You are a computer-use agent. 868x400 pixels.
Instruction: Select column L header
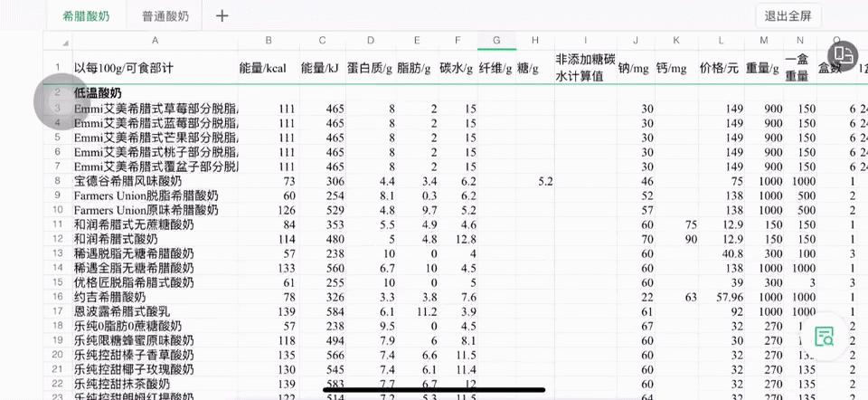click(721, 41)
